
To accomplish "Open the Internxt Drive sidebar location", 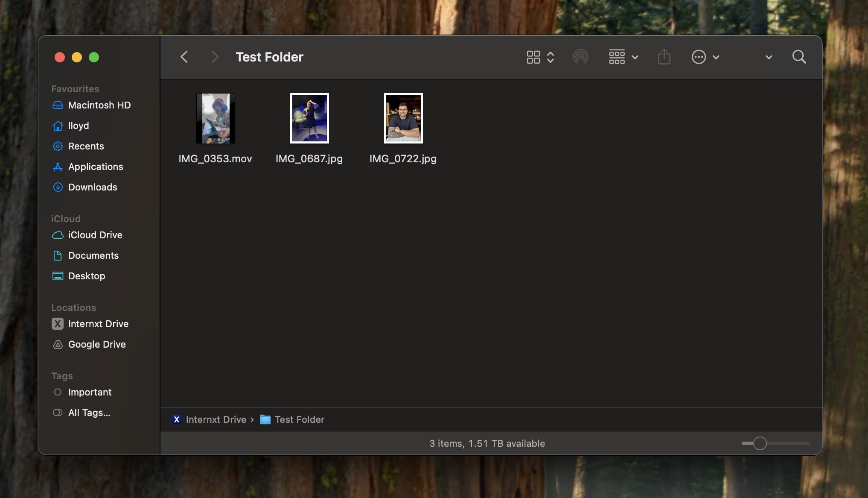I will tap(98, 324).
